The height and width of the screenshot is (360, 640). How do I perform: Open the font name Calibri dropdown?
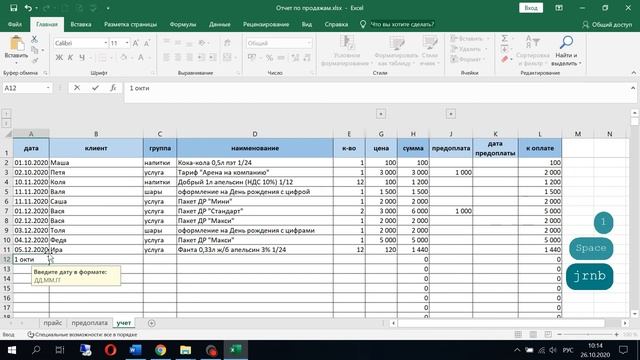tap(105, 43)
